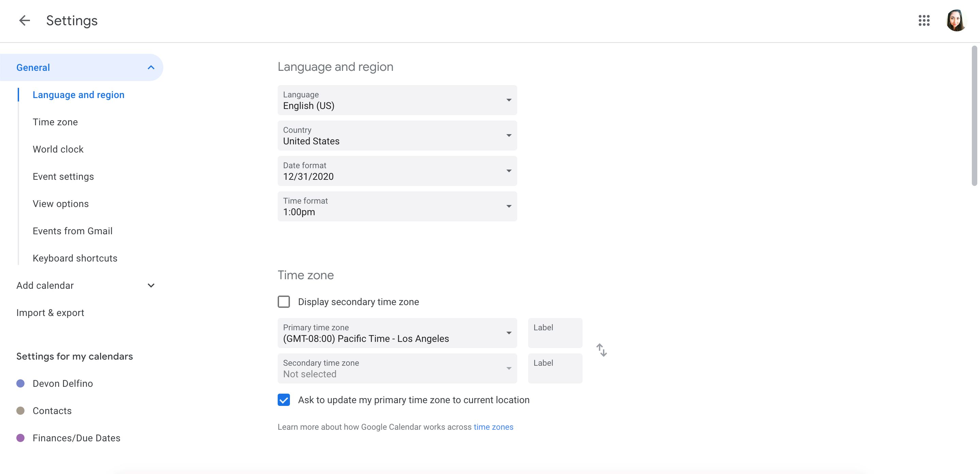Click the Secondary time zone Label field
This screenshot has height=474, width=980.
[554, 368]
